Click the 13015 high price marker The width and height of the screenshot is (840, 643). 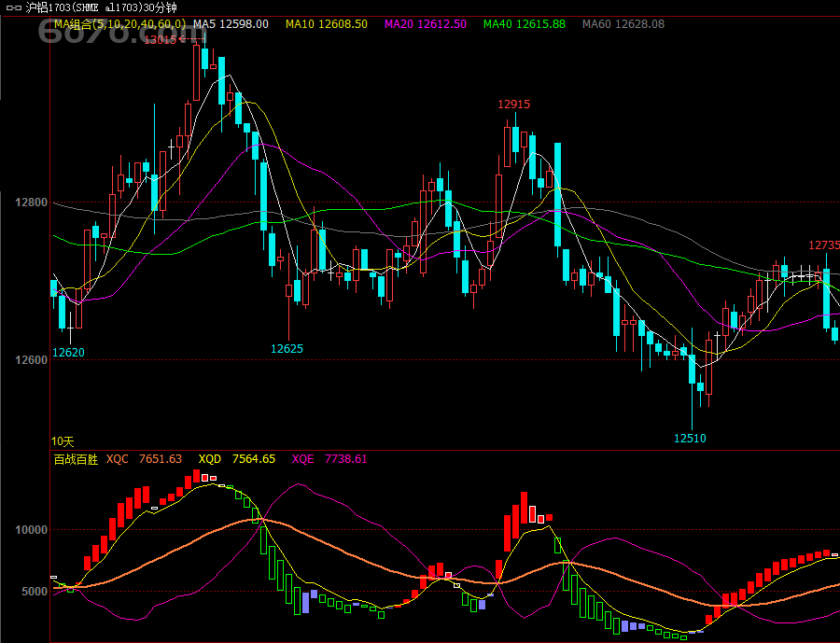pyautogui.click(x=160, y=40)
